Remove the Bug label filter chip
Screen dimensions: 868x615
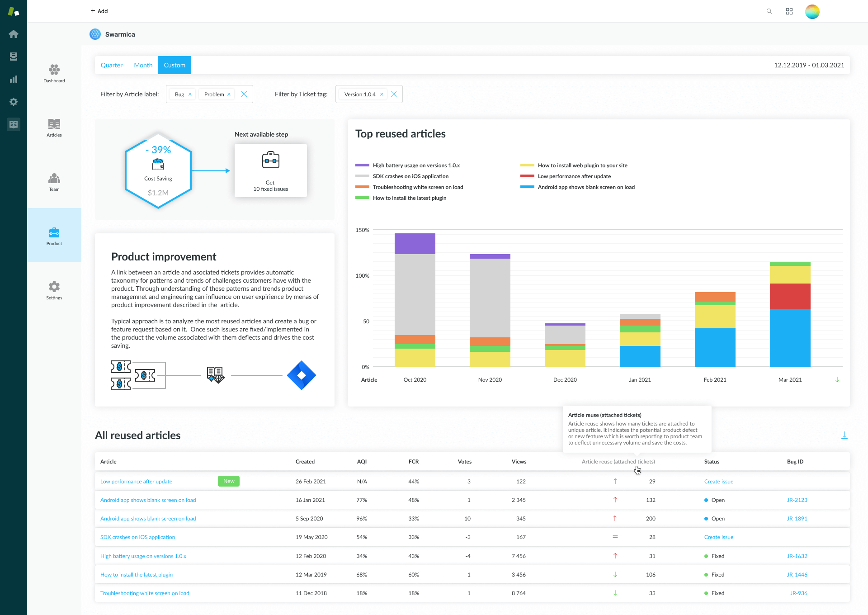(x=190, y=94)
